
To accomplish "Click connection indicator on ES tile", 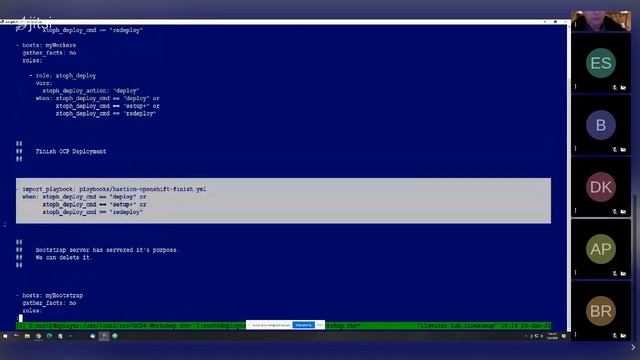I will [x=576, y=87].
